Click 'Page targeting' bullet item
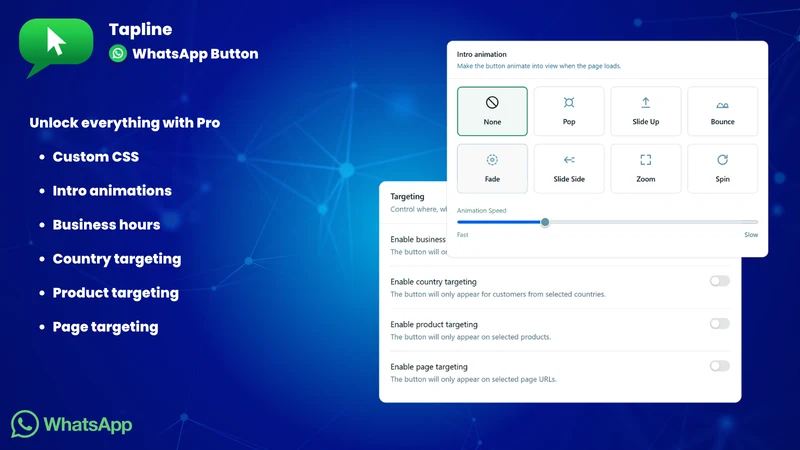The image size is (800, 450). (x=105, y=327)
